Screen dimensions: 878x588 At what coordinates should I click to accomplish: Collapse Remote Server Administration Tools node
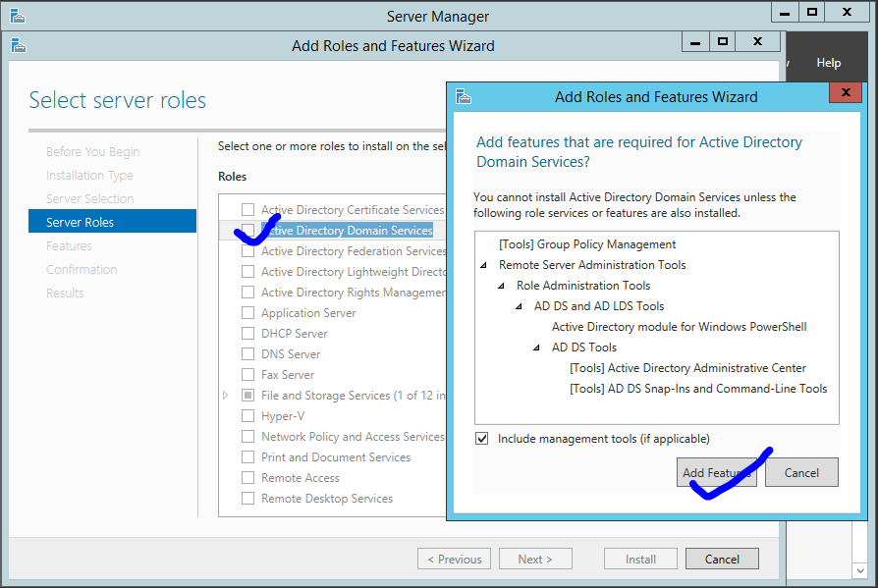pyautogui.click(x=484, y=265)
